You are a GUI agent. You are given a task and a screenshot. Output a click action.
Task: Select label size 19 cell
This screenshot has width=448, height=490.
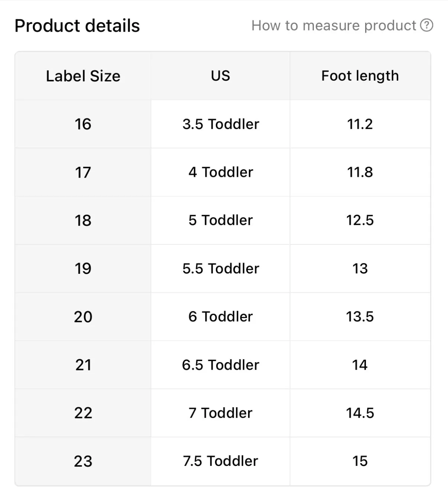[x=83, y=269]
